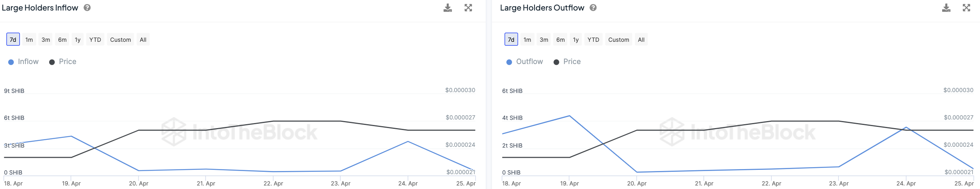This screenshot has width=980, height=189.
Task: Toggle Inflow series in legend
Action: (24, 62)
